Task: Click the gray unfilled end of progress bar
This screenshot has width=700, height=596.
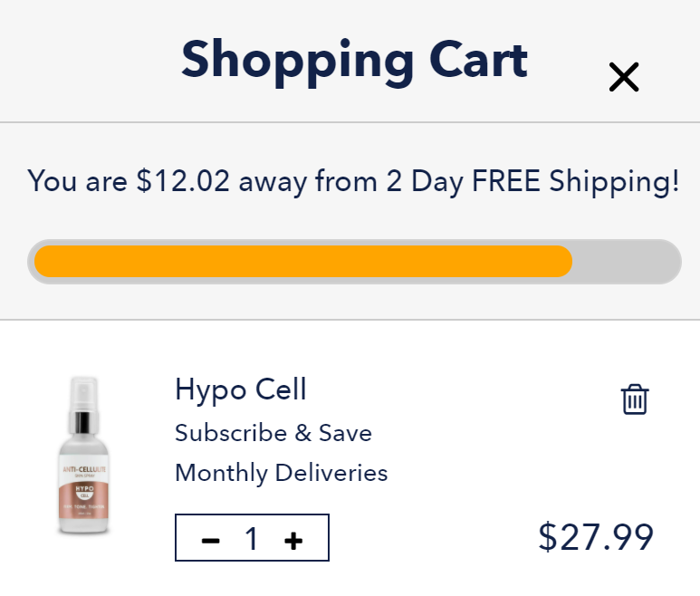Action: pyautogui.click(x=627, y=262)
